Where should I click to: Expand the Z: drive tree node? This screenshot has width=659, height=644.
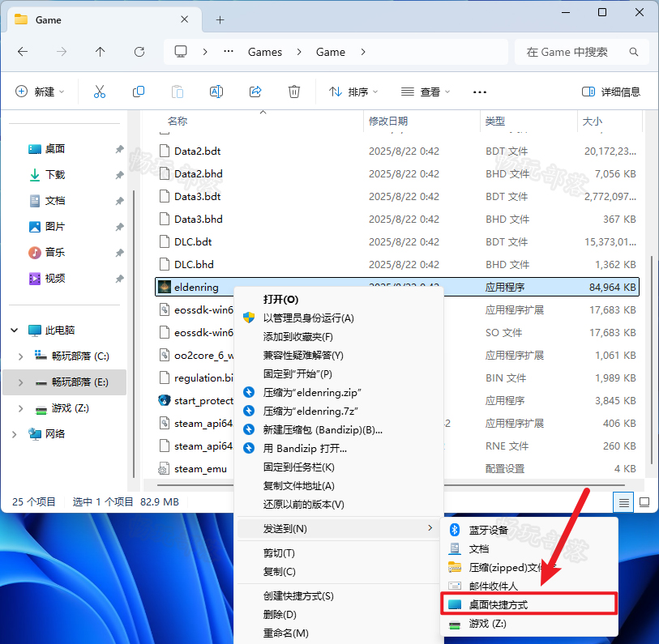[x=20, y=408]
